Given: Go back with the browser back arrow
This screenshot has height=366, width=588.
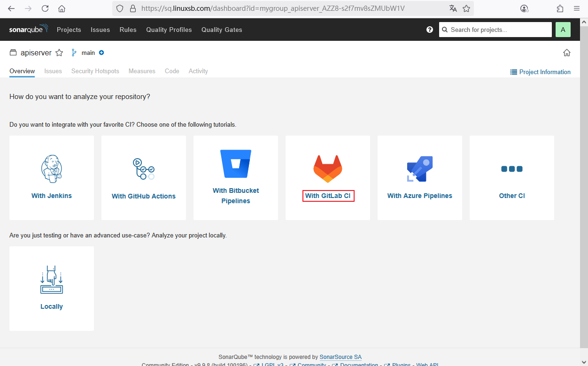Looking at the screenshot, I should [x=11, y=8].
